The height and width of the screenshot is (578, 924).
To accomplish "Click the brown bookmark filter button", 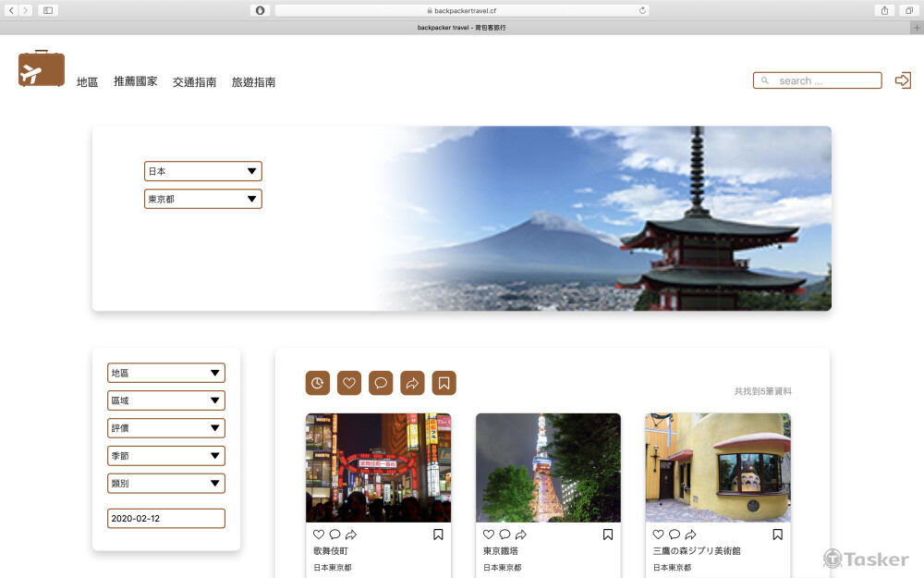I will pyautogui.click(x=444, y=383).
